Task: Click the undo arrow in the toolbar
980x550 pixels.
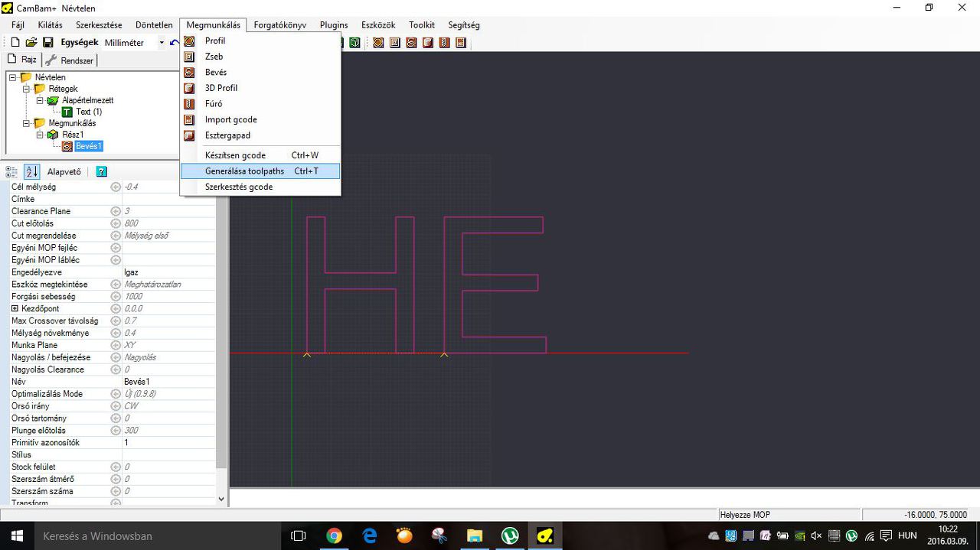Action: click(x=175, y=43)
